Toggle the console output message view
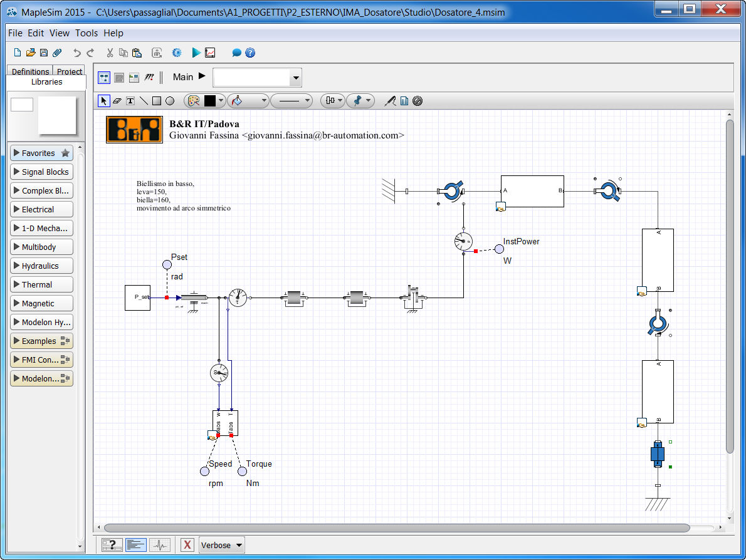746x560 pixels. (x=136, y=545)
